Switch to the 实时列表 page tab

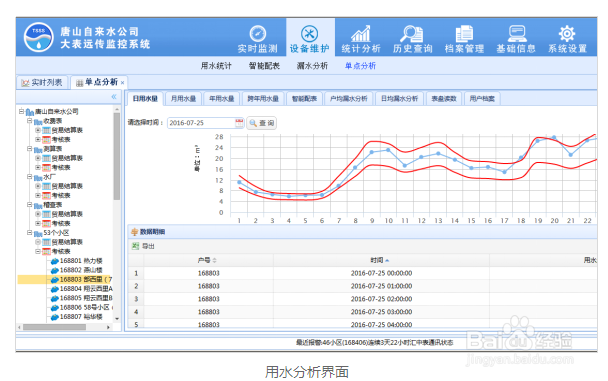pos(42,83)
